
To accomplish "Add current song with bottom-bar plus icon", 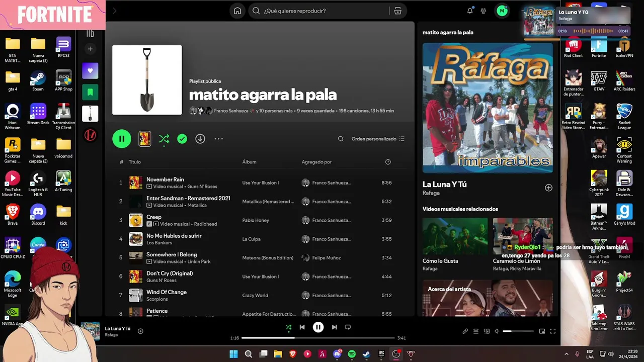I will point(140,331).
